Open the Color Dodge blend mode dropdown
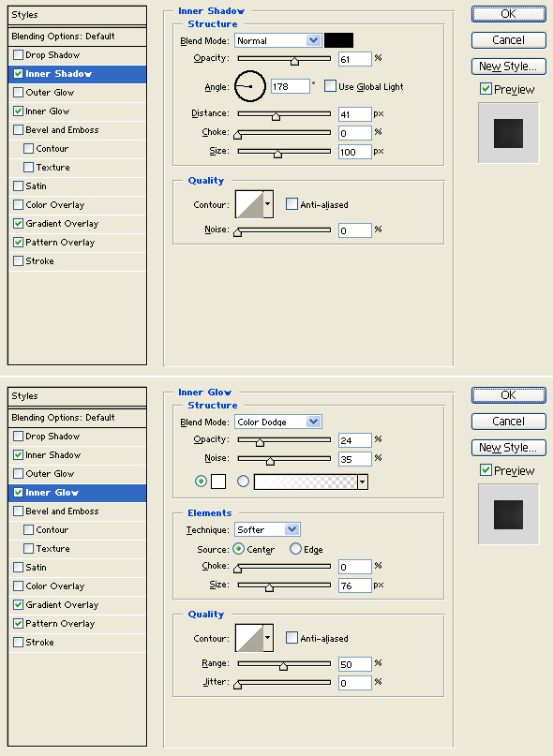This screenshot has height=756, width=553. pyautogui.click(x=278, y=422)
